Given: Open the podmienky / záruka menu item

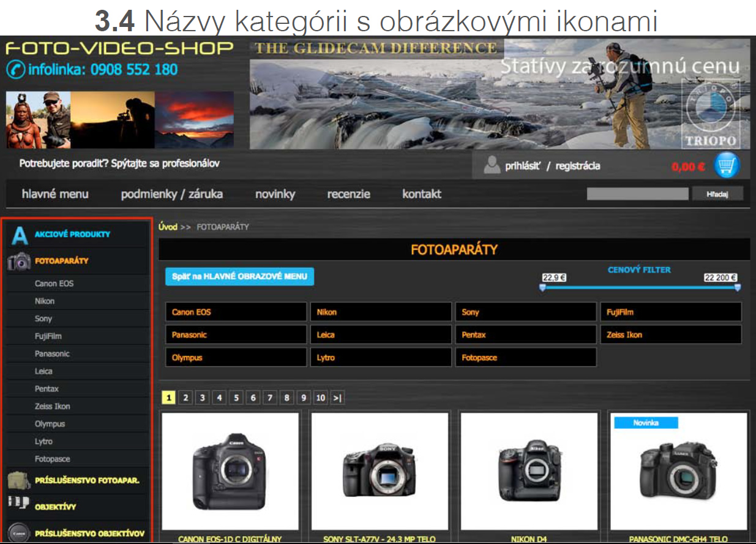Looking at the screenshot, I should tap(171, 194).
